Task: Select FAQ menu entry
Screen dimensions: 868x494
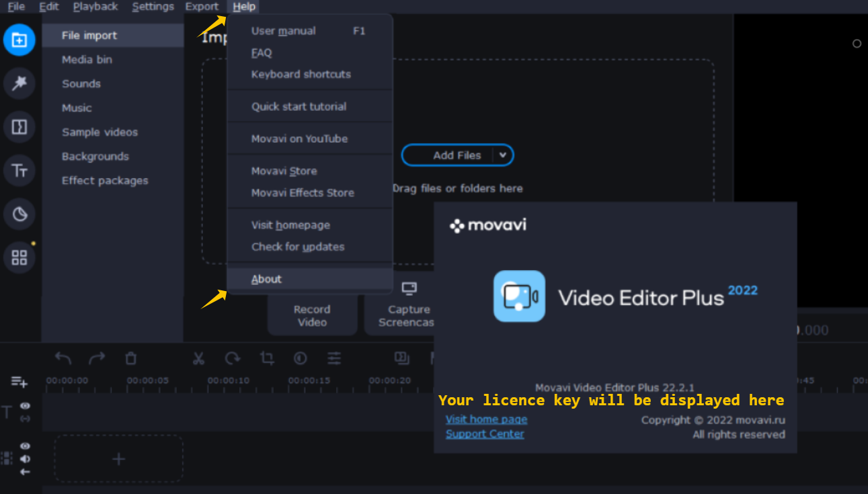Action: point(310,52)
